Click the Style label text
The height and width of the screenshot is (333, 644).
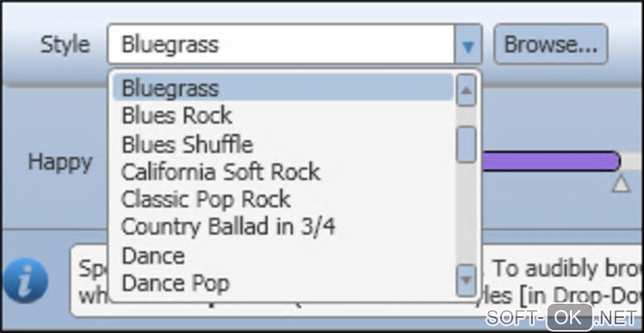tap(65, 45)
